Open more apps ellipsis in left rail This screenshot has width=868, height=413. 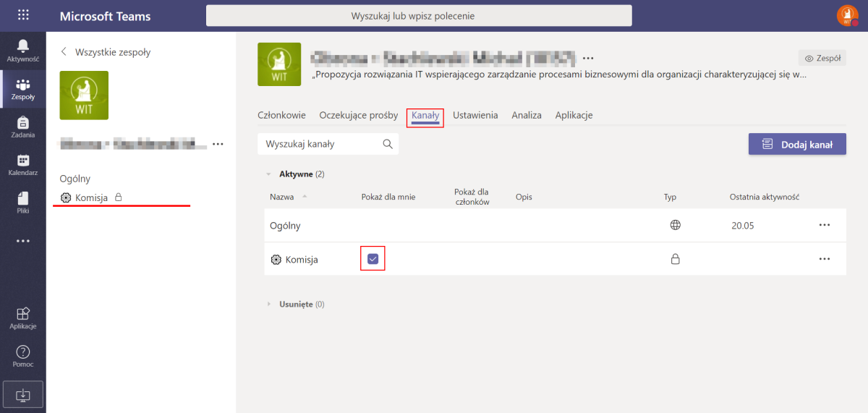pyautogui.click(x=23, y=241)
